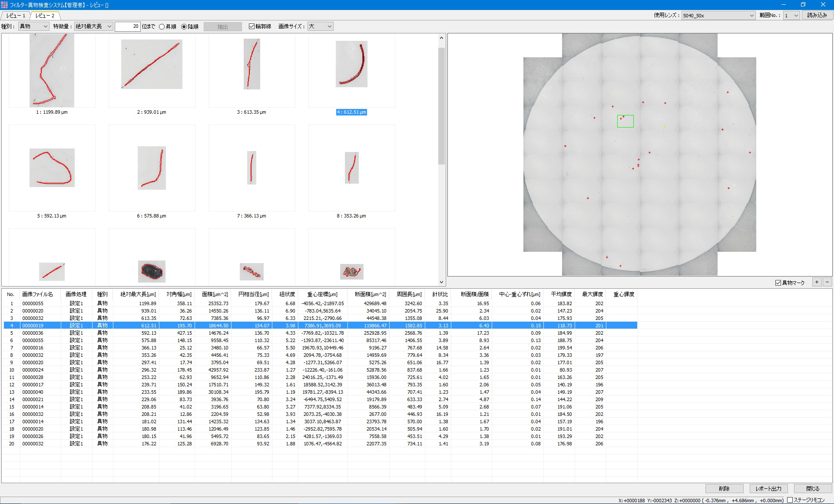
Task: Toggle the 輪郭線 contour checkbox
Action: point(252,26)
